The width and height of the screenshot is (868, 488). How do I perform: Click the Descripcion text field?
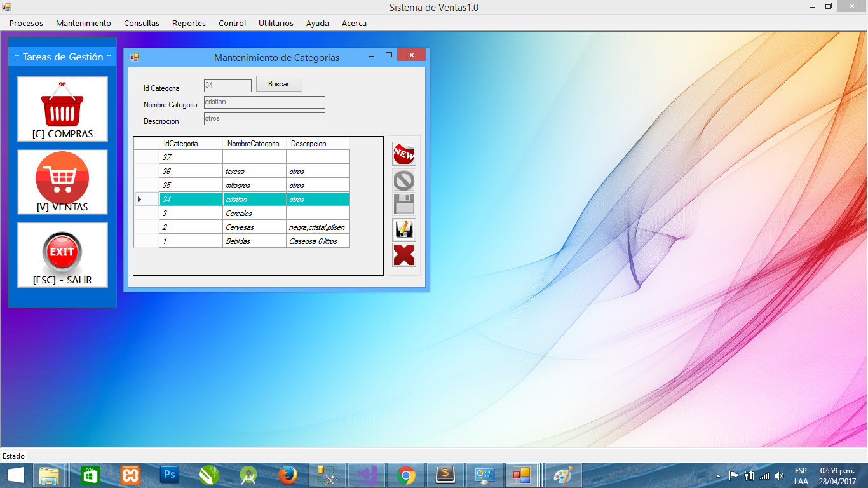pyautogui.click(x=264, y=119)
